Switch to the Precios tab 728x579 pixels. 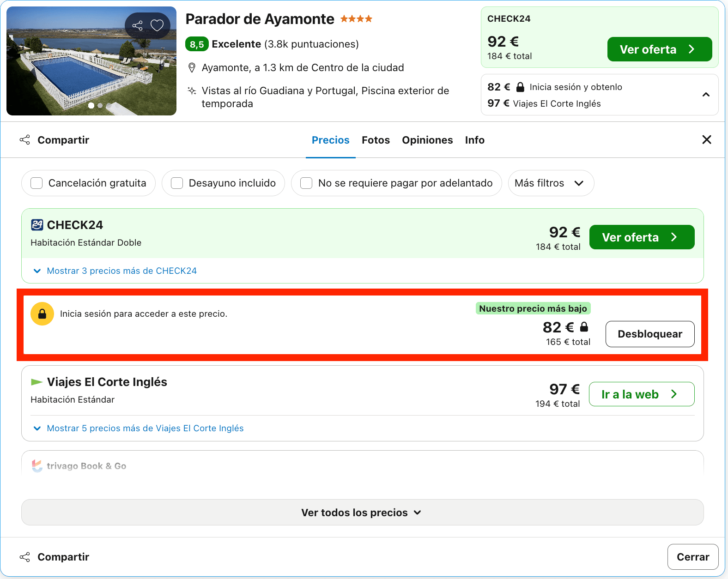tap(331, 140)
